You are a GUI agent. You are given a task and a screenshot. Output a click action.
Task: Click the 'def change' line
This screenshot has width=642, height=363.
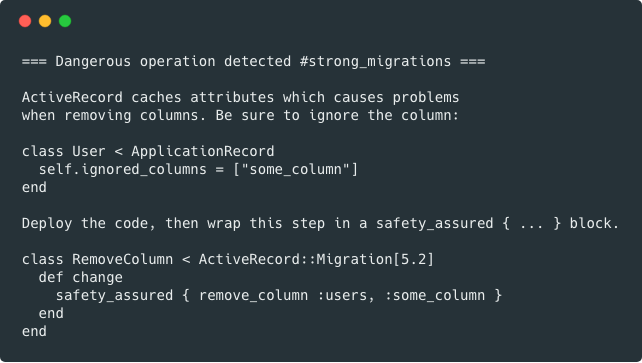click(x=81, y=277)
